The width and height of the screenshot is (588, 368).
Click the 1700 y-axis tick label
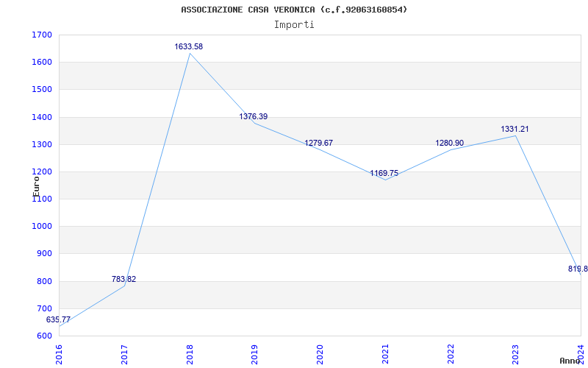point(42,35)
